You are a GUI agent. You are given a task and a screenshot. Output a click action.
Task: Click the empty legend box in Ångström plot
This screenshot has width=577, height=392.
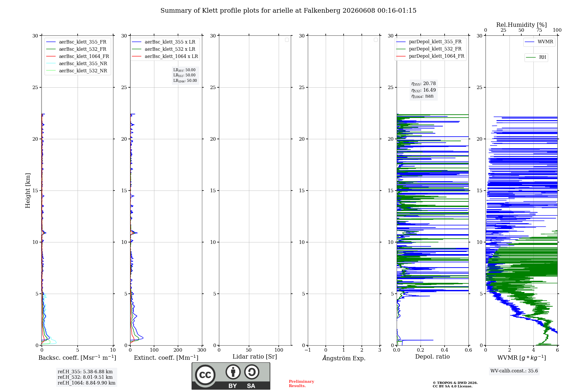coord(376,40)
